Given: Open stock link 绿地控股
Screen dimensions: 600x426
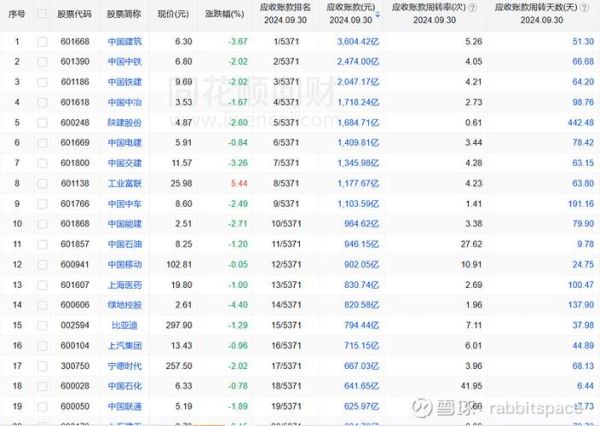Looking at the screenshot, I should (125, 305).
